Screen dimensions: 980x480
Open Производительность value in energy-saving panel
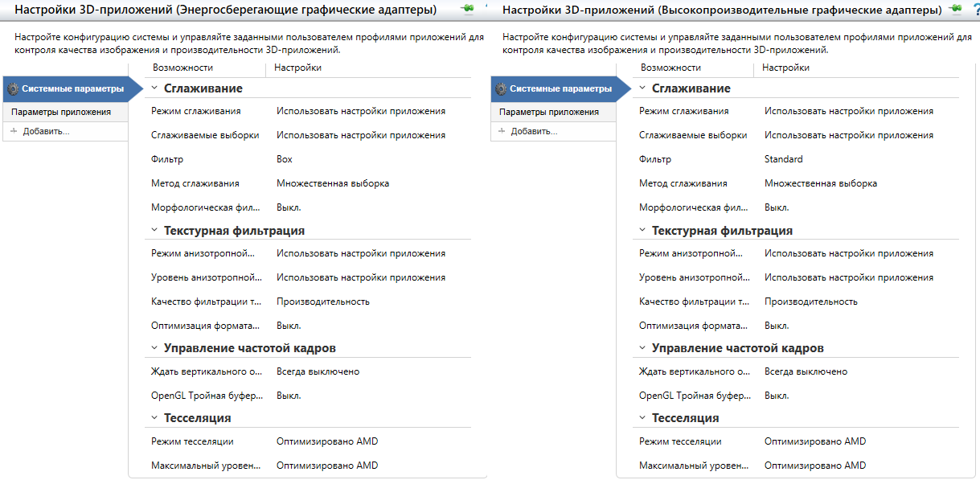323,302
